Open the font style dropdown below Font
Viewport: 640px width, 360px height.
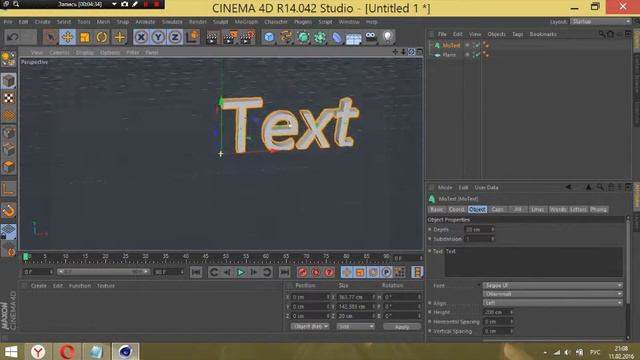553,294
